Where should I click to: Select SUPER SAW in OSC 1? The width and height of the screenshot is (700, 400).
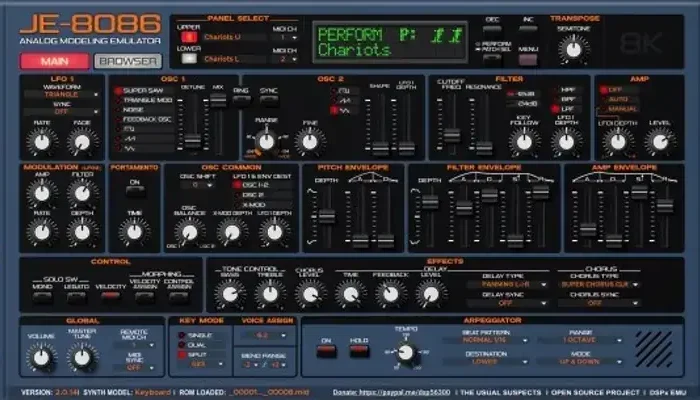click(144, 91)
